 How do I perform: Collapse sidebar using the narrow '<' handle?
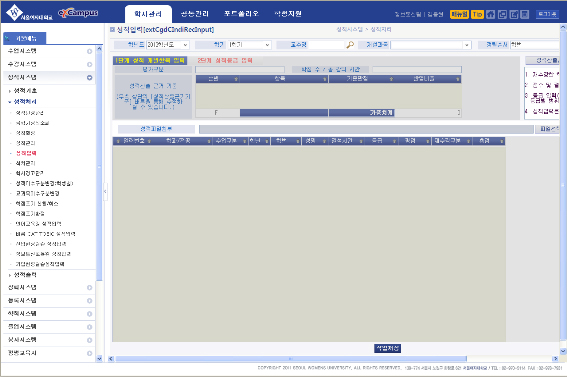105,191
